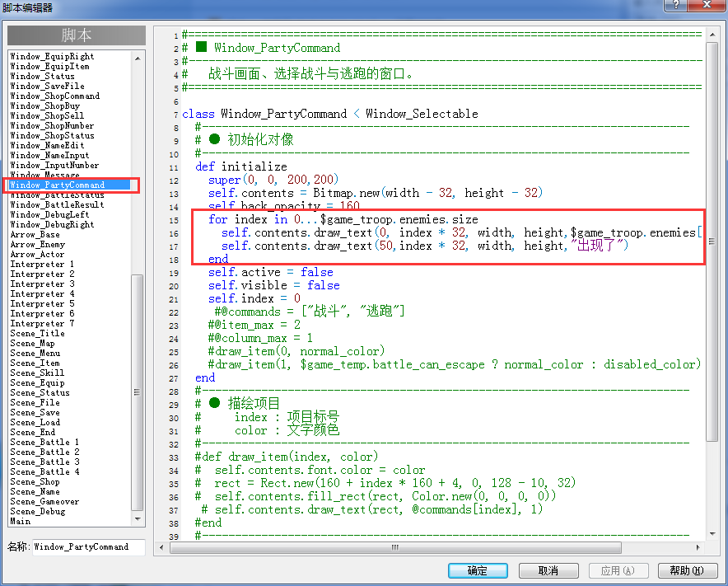This screenshot has height=586, width=728.
Task: Select Window_ShopCommand script
Action: [55, 96]
